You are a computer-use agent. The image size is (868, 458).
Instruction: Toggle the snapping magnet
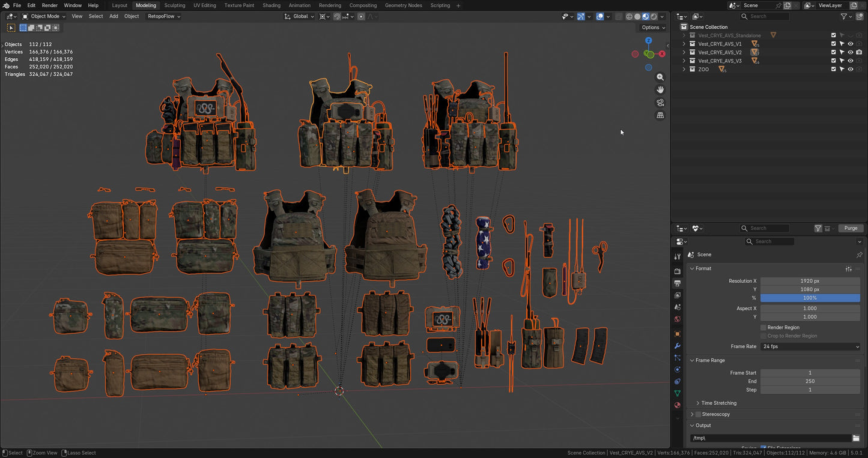click(337, 16)
